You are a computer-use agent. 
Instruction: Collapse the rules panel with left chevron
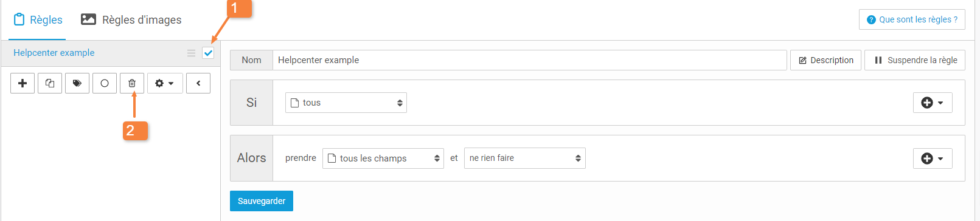click(x=198, y=83)
